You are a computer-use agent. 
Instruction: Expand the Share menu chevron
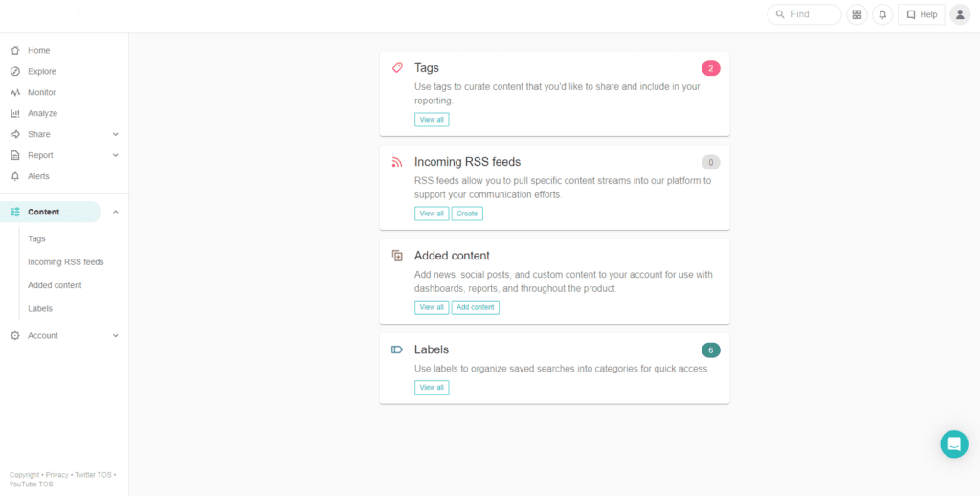click(x=115, y=134)
